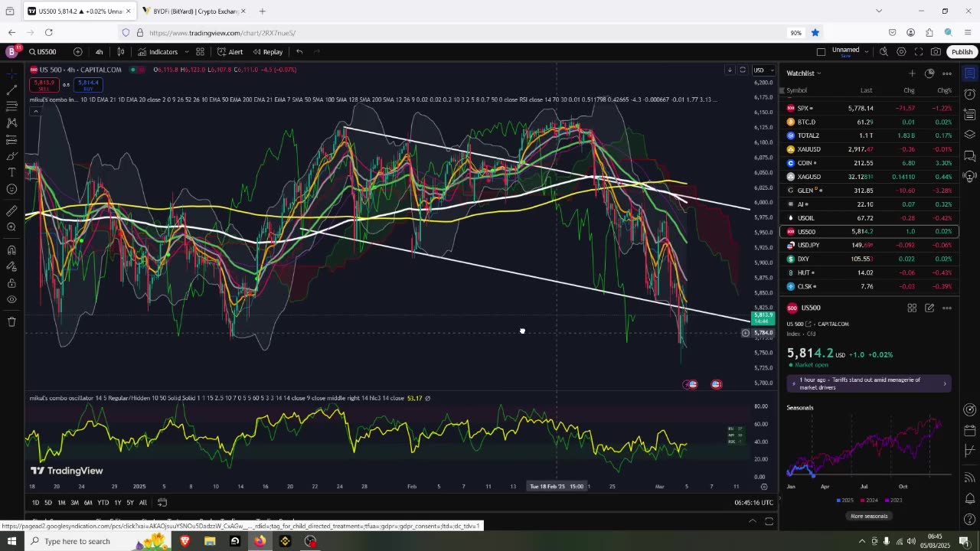Toggle lock all drawing tools

[11, 282]
